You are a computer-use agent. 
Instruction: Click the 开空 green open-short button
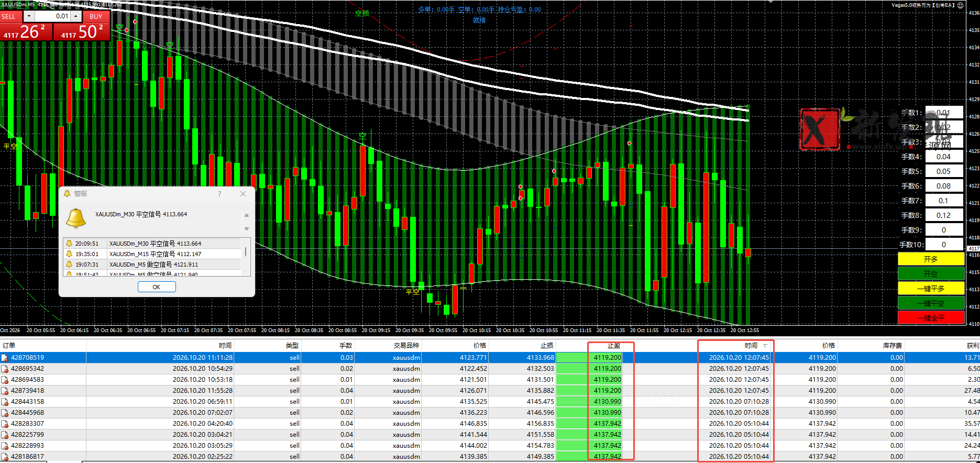pos(931,274)
